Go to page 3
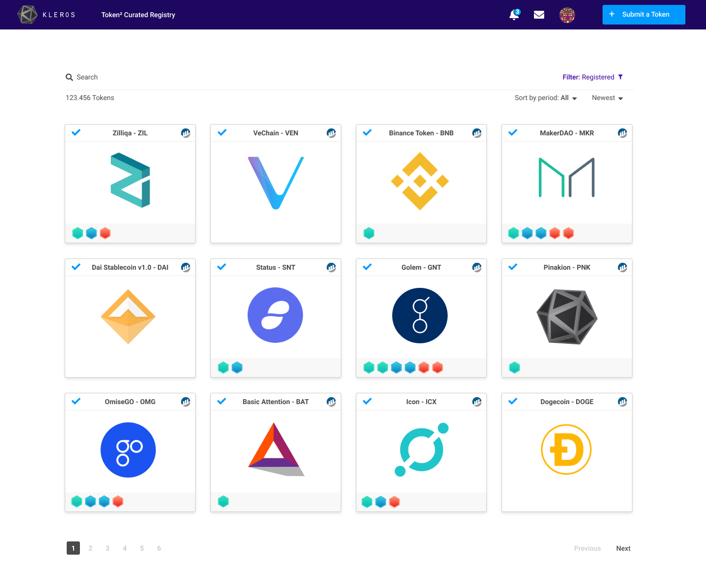 107,548
